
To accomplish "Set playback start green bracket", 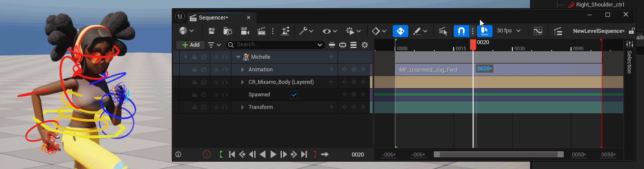I will (221, 154).
